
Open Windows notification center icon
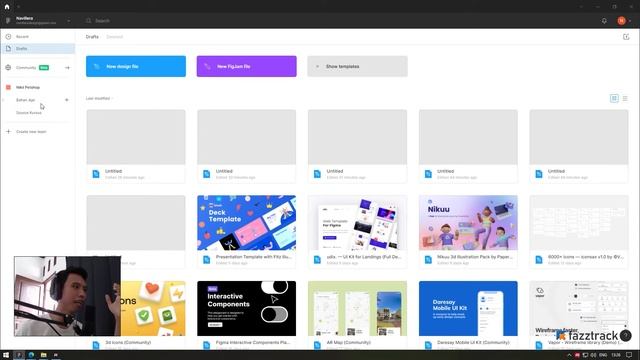point(629,355)
